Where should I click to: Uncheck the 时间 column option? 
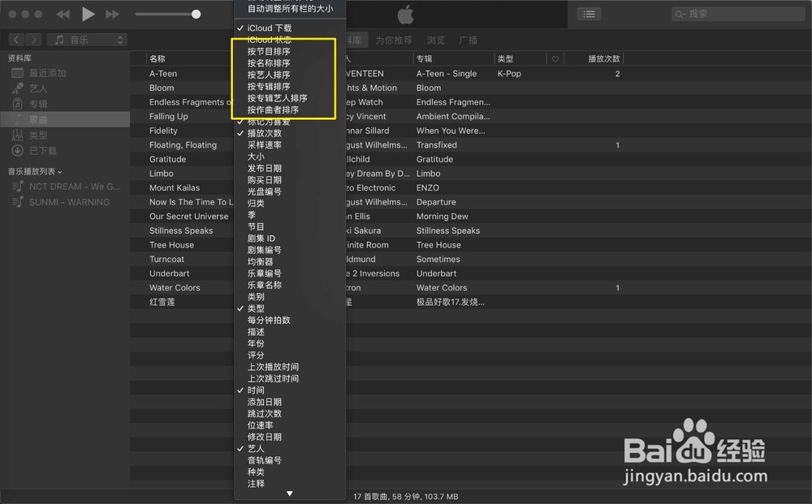254,390
